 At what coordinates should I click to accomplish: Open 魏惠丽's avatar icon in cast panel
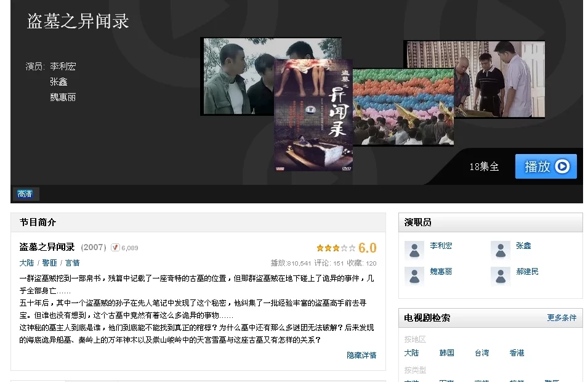pos(414,275)
